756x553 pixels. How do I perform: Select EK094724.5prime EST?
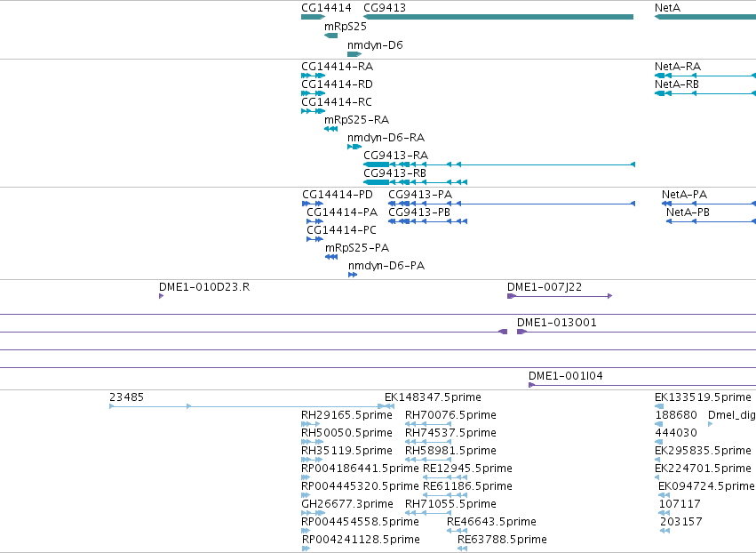point(664,495)
